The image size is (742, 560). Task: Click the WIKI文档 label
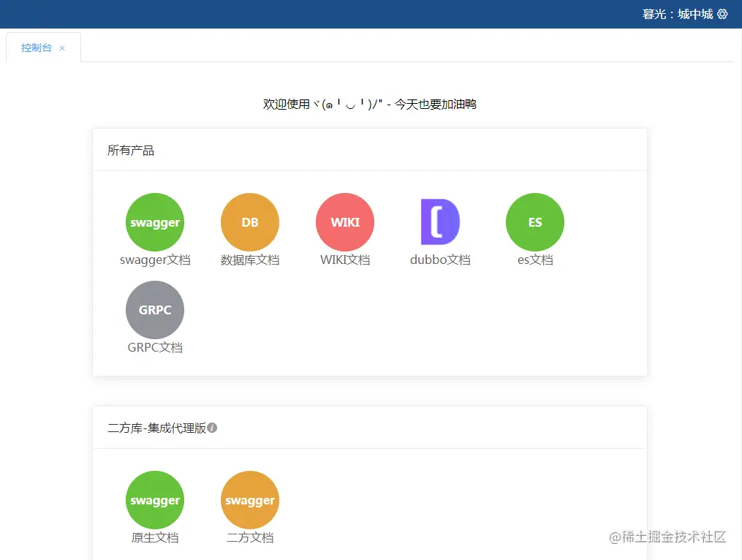pos(345,260)
